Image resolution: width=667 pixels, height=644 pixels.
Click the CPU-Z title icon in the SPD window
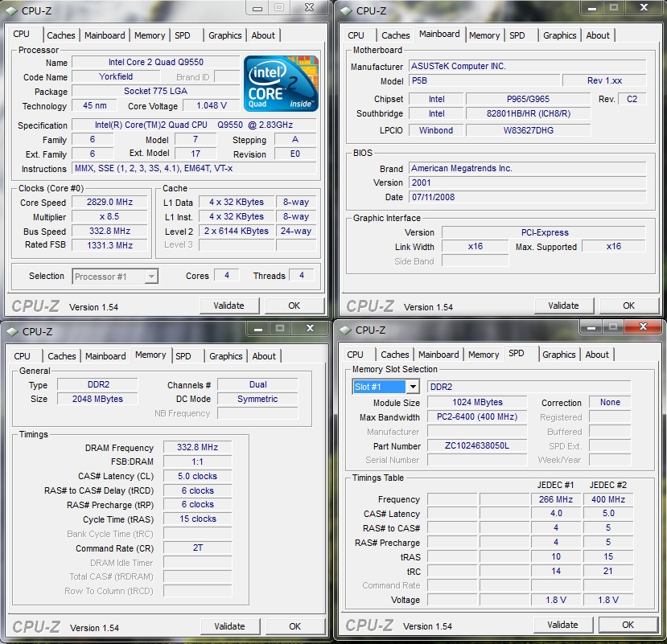[x=345, y=330]
